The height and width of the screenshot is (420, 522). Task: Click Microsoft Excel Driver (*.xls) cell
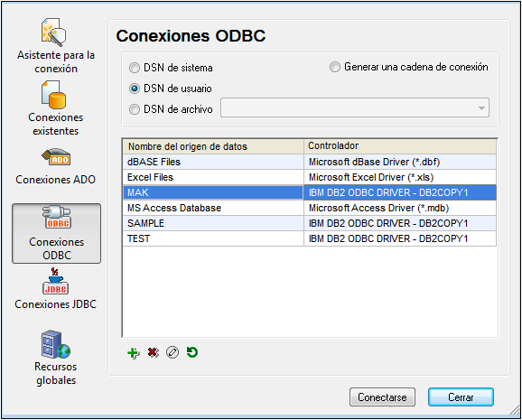click(400, 177)
